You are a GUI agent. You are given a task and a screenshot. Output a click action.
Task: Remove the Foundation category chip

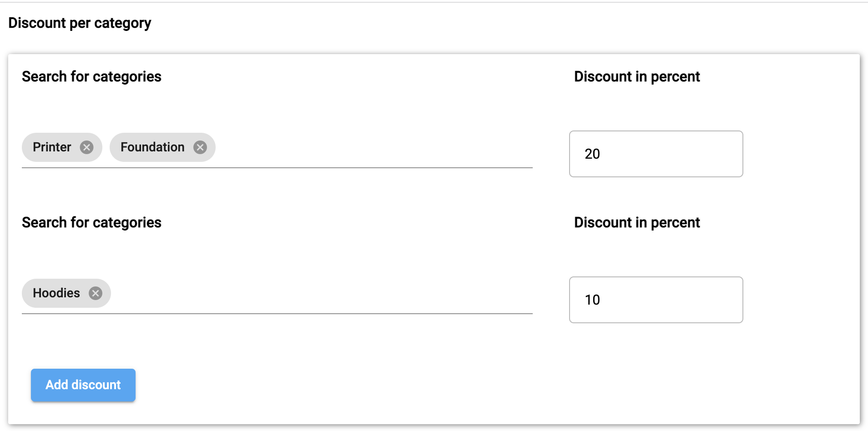click(200, 147)
